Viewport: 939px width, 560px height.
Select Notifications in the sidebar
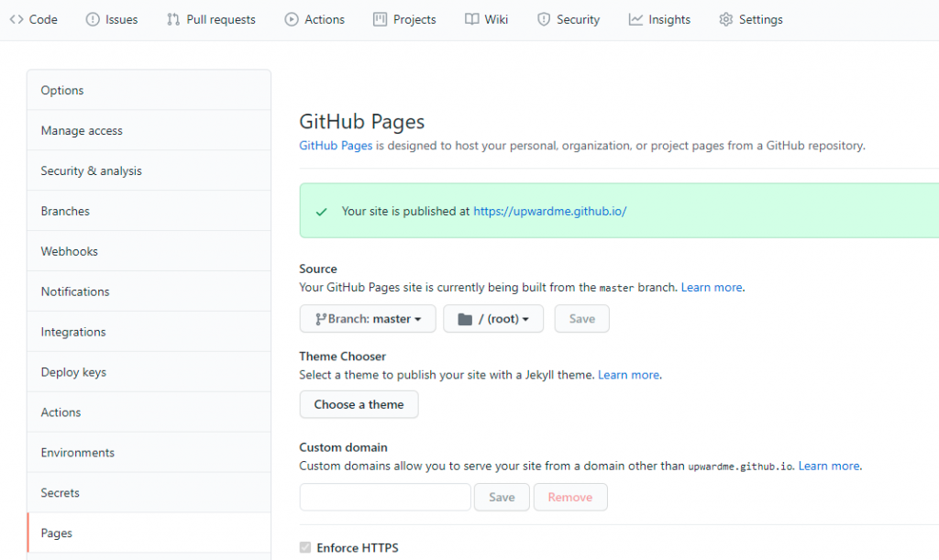[x=149, y=291]
